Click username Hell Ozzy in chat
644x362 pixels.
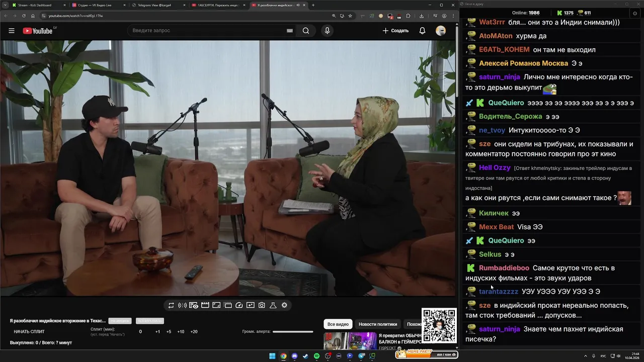[x=495, y=167]
